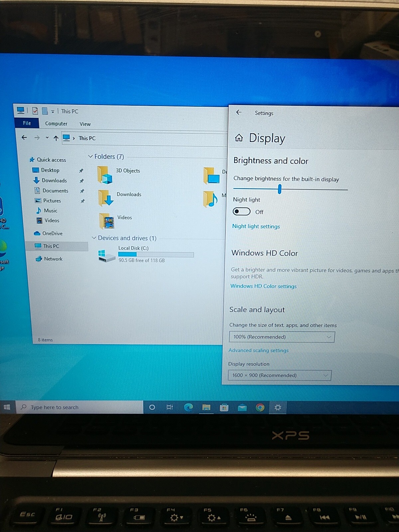
Task: Open recent locations dropdown arrow
Action: (47, 138)
